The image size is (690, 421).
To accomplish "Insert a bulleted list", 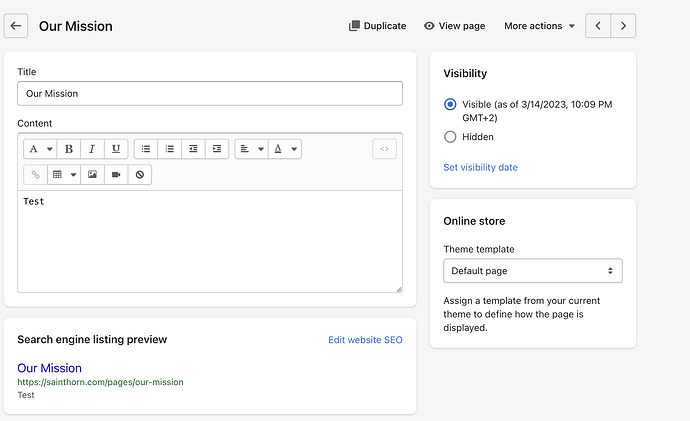I will tap(146, 149).
